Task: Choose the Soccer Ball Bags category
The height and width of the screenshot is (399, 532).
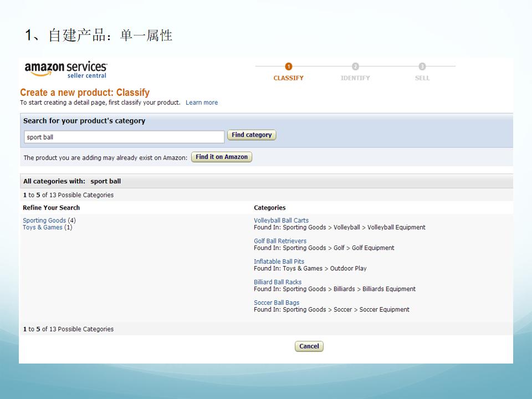Action: coord(277,303)
